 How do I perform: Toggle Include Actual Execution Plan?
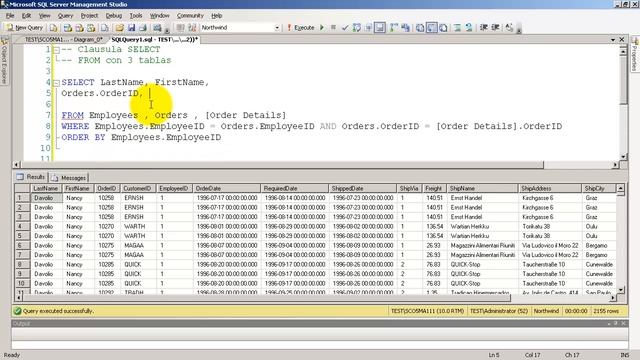pos(393,28)
